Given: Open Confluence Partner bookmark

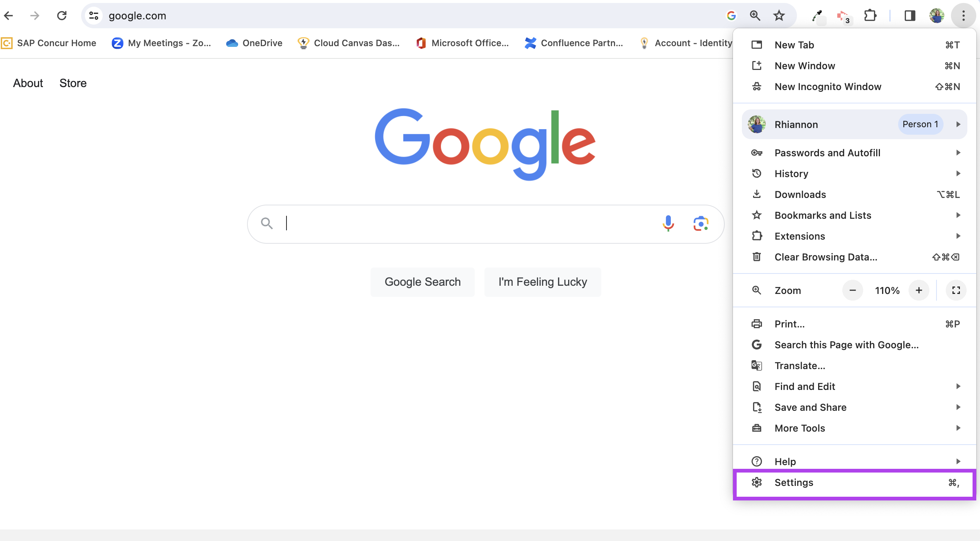Looking at the screenshot, I should pos(574,43).
